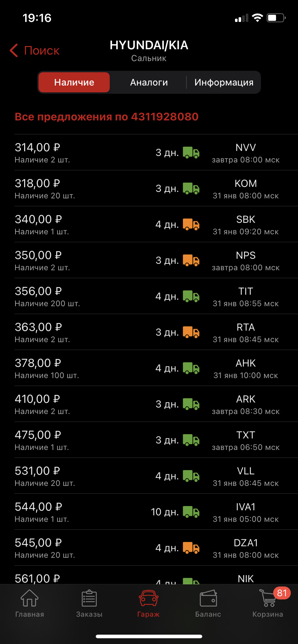Open the Главная home icon
The height and width of the screenshot is (644, 298).
coord(30,598)
